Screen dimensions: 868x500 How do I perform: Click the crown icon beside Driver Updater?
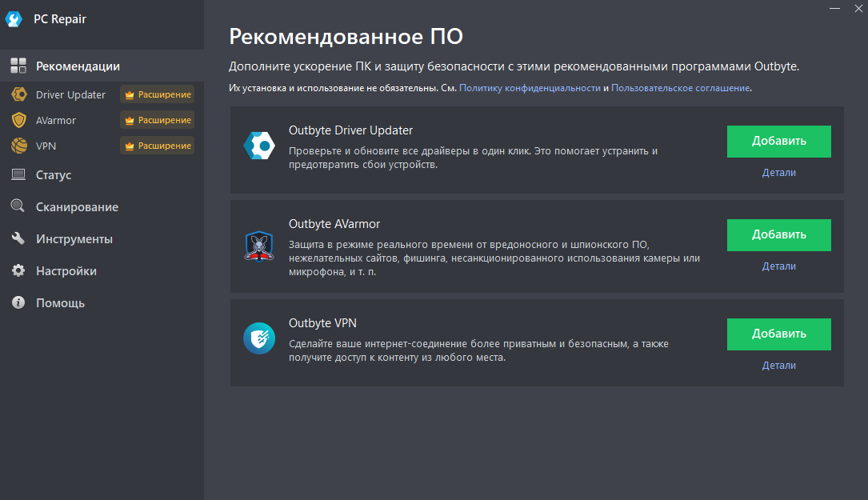tap(130, 94)
